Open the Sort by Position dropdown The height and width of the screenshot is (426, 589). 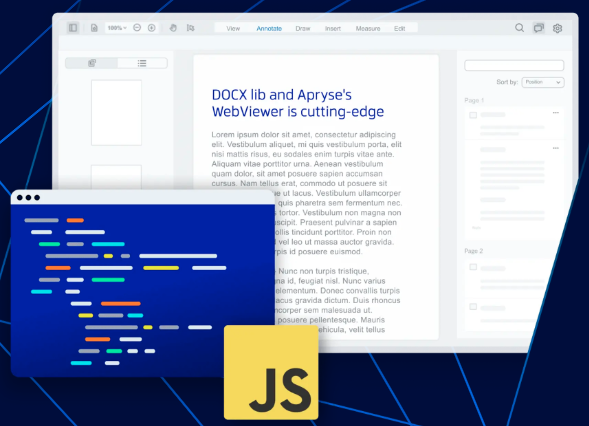coord(543,82)
